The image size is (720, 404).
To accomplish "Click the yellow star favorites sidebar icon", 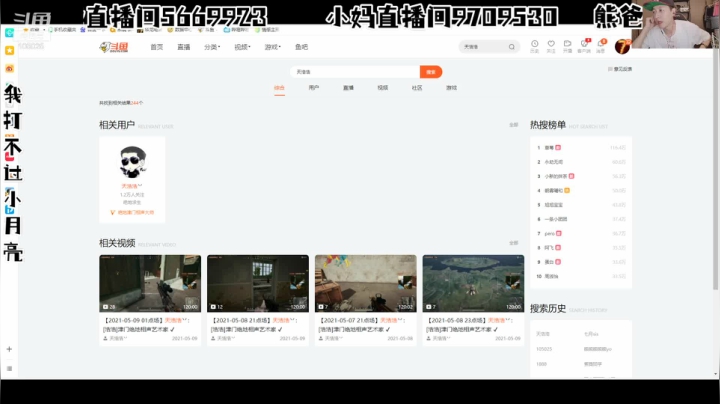I will point(9,50).
